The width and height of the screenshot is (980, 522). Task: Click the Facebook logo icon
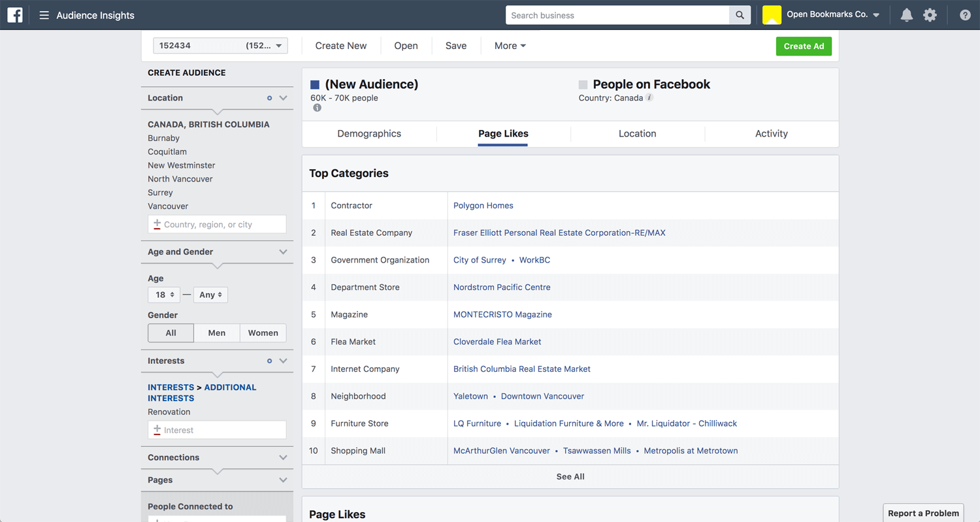tap(14, 14)
